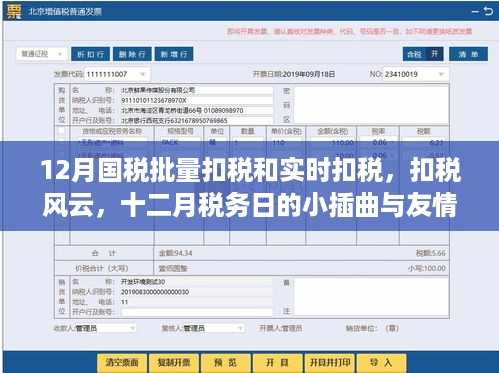Expand the 发票代码 dropdown arrow
The width and height of the screenshot is (499, 373).
point(143,74)
